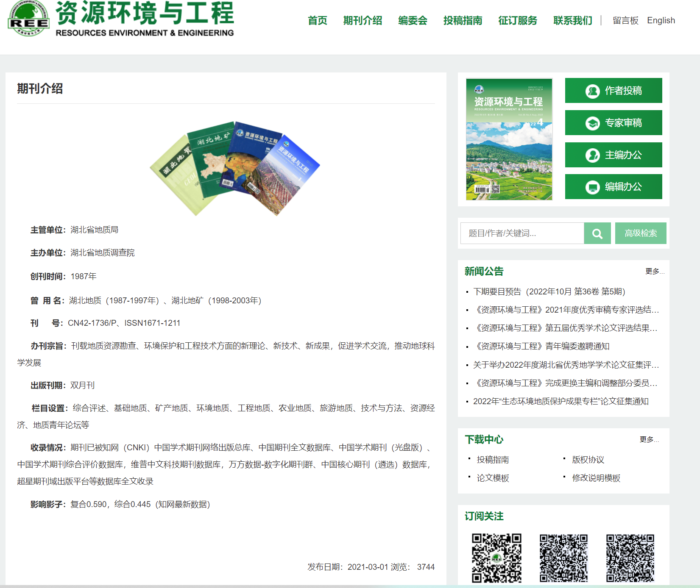The width and height of the screenshot is (700, 588).
Task: Go to 首页 home menu item
Action: click(x=317, y=21)
